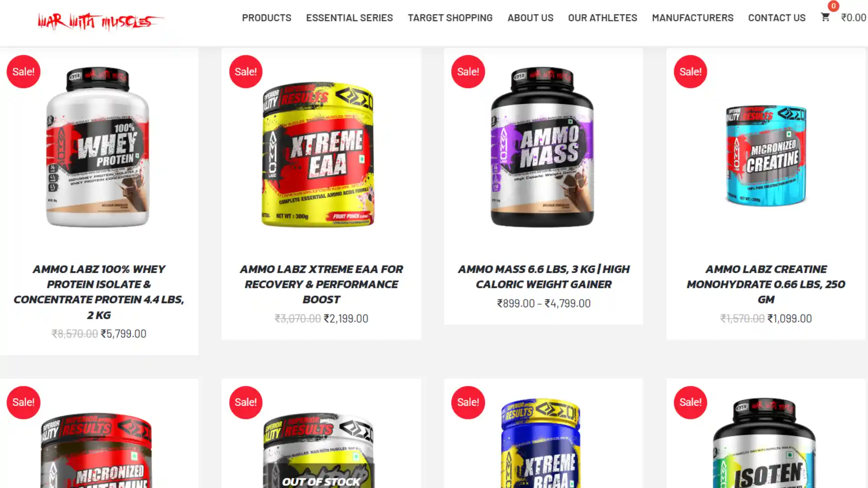Go to the About Us page
Image resolution: width=868 pixels, height=488 pixels.
point(530,18)
